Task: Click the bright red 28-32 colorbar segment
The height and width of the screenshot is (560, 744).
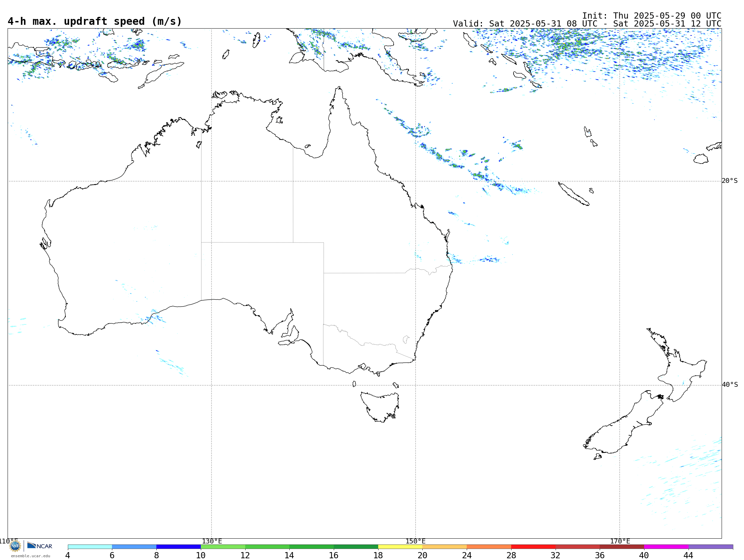Action: click(x=534, y=547)
